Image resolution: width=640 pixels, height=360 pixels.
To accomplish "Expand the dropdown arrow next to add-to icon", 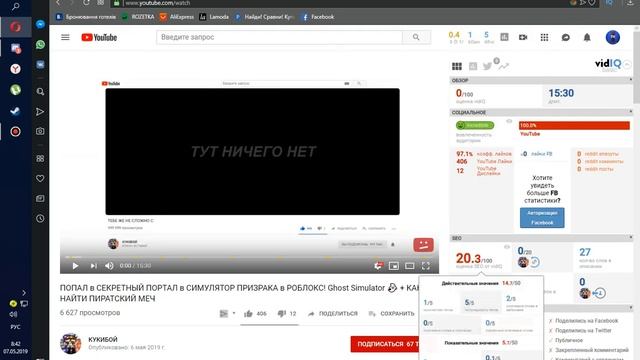I will [234, 313].
